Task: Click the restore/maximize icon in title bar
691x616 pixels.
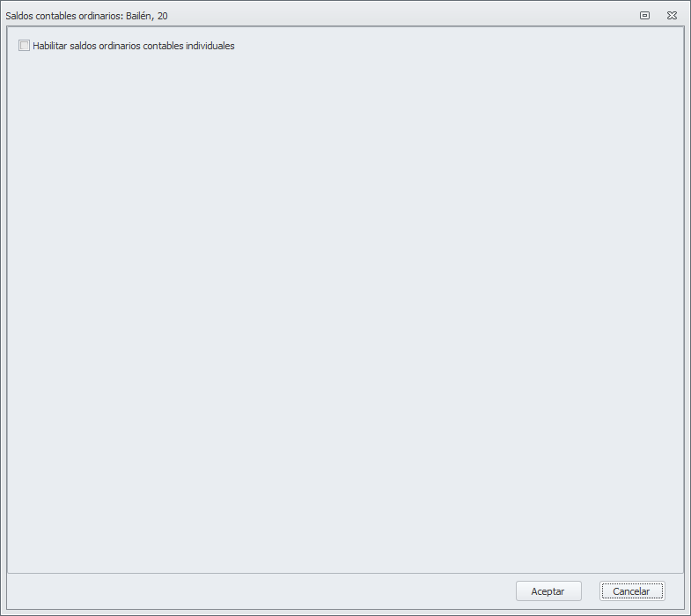Action: click(644, 16)
